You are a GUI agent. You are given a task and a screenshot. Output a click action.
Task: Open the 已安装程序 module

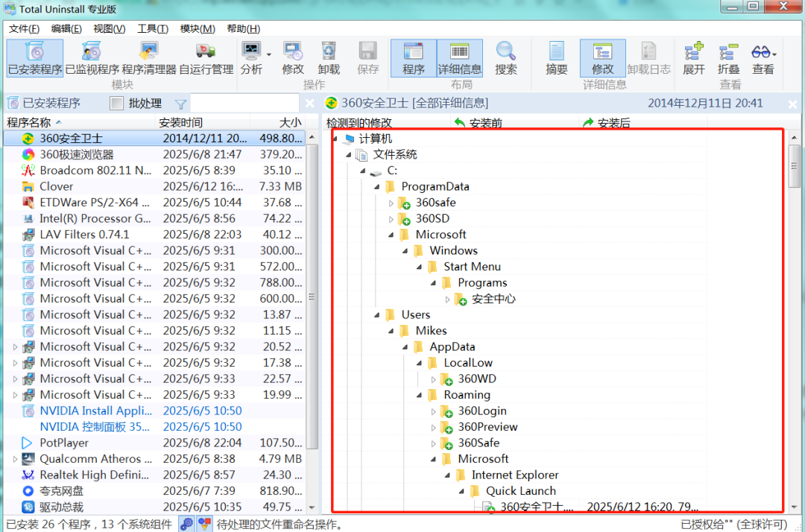click(35, 58)
